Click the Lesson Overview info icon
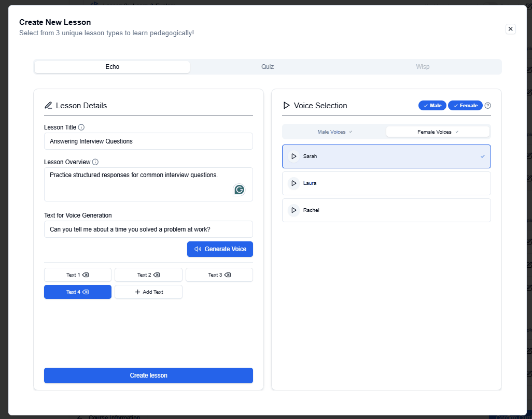This screenshot has width=532, height=419. 95,162
